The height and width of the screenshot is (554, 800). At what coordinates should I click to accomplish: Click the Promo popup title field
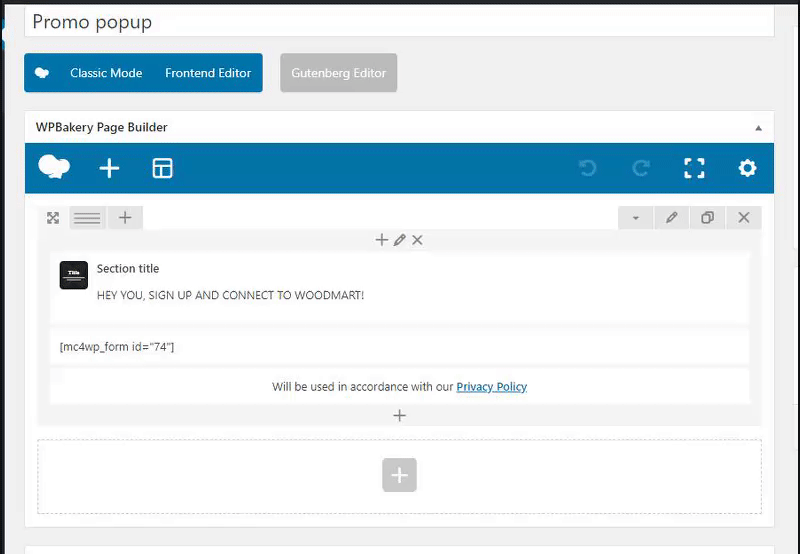399,22
